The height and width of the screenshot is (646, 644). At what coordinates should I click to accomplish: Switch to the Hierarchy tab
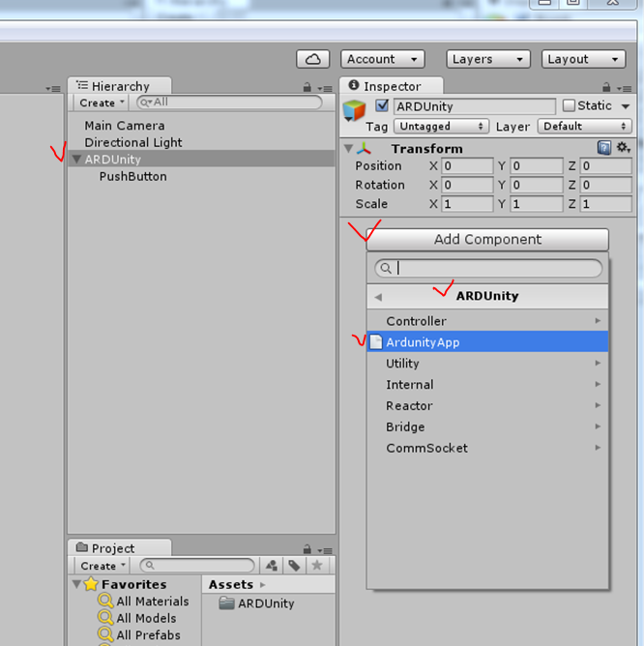point(120,86)
